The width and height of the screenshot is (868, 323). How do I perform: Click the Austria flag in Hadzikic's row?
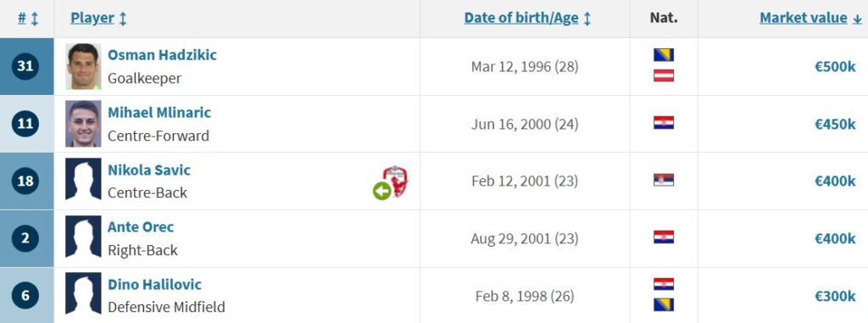coord(664,75)
